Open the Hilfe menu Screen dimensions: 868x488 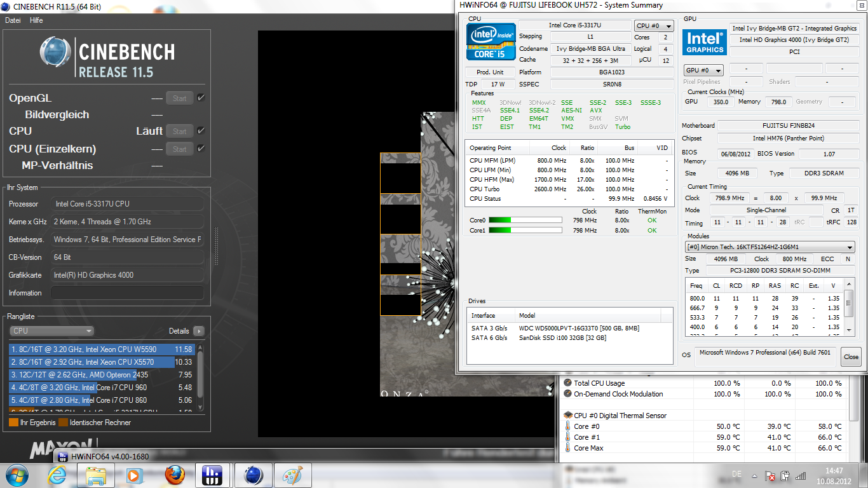tap(36, 20)
